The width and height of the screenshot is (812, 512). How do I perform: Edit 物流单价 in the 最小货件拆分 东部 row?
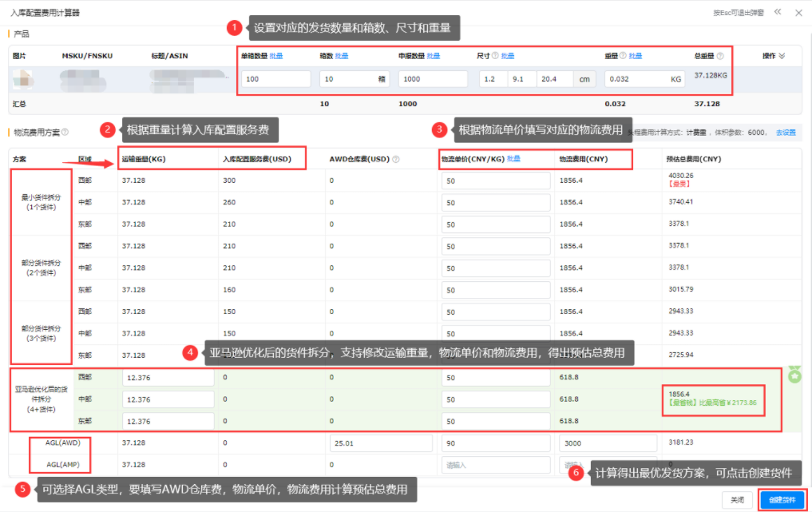click(496, 224)
